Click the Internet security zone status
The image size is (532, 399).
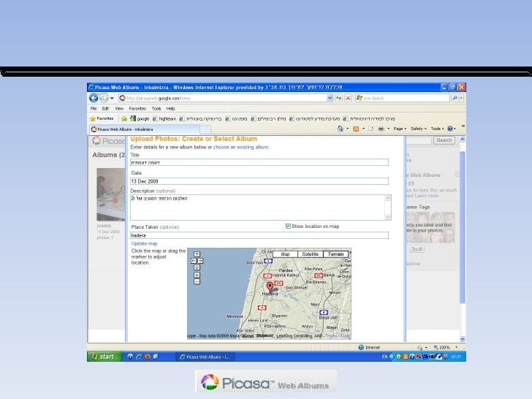tap(369, 347)
